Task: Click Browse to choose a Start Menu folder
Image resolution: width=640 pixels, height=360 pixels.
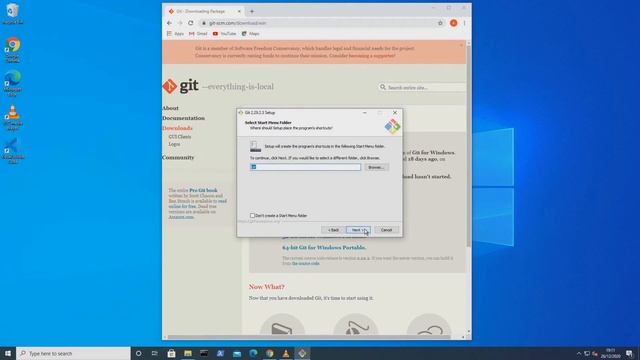Action: coord(376,167)
